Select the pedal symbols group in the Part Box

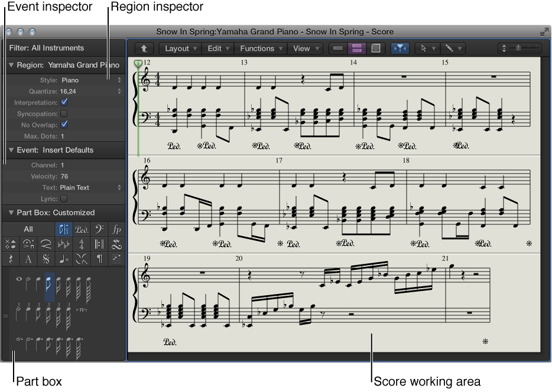coord(82,229)
